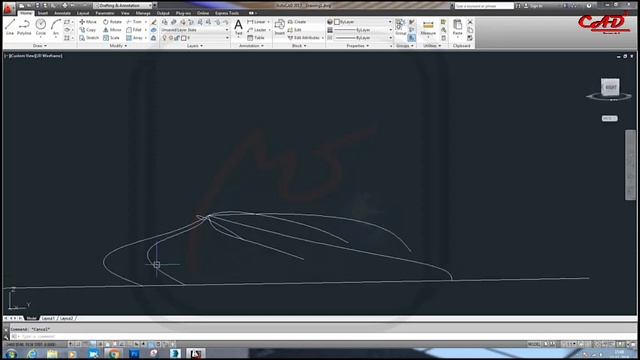This screenshot has height=360, width=640.
Task: Click the drawing area vertical navigation bar
Action: 630,165
